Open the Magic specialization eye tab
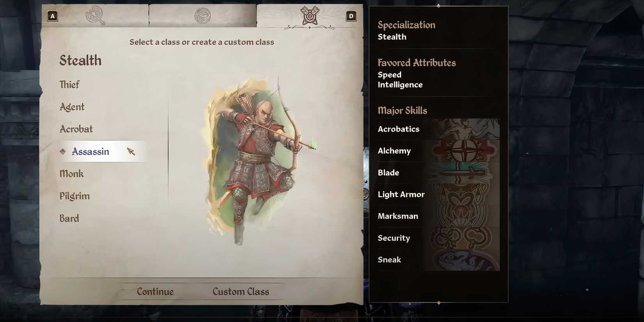This screenshot has height=322, width=644. click(x=203, y=16)
